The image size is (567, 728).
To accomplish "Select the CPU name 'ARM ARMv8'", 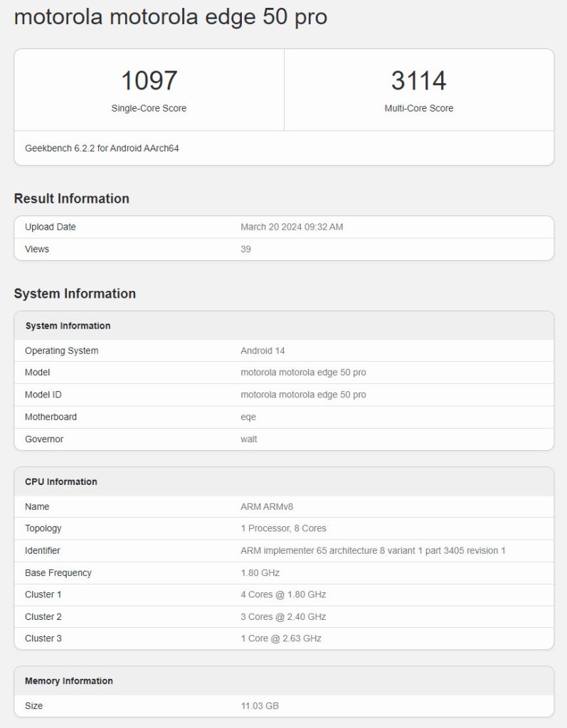I will [267, 506].
